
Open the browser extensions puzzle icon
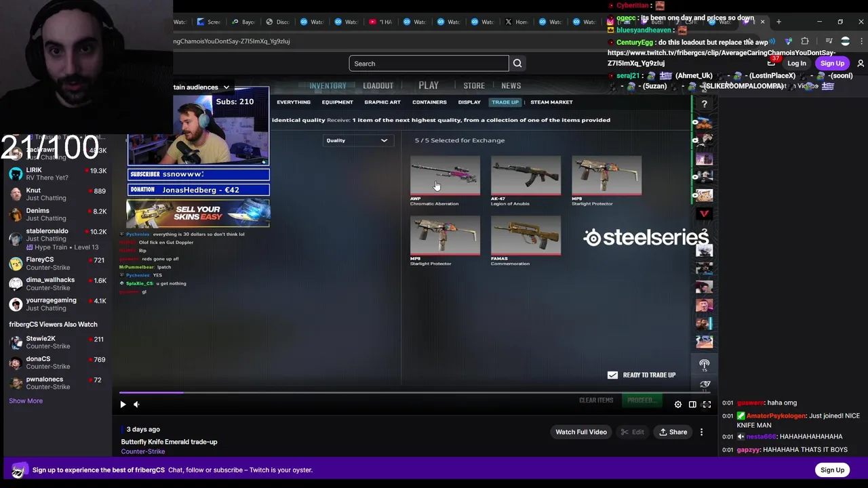click(x=805, y=41)
